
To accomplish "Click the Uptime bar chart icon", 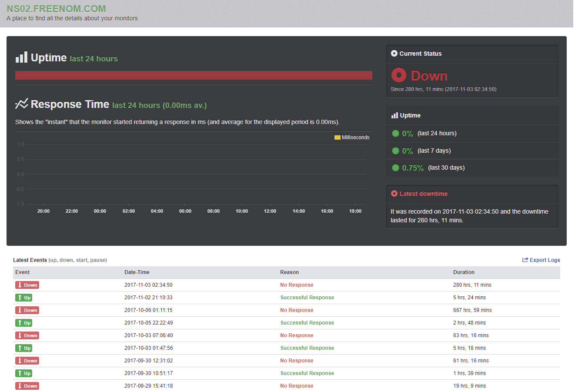I will pos(21,57).
